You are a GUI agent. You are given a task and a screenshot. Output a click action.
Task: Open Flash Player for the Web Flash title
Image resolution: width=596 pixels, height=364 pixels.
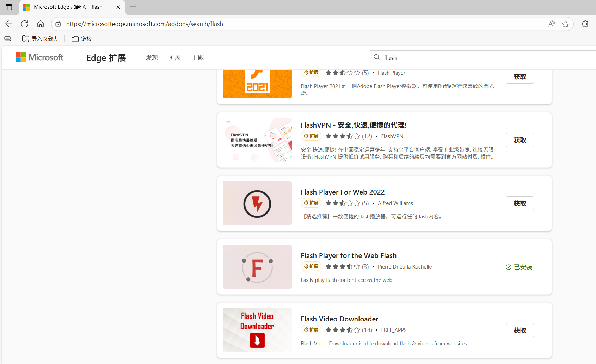[x=349, y=255]
